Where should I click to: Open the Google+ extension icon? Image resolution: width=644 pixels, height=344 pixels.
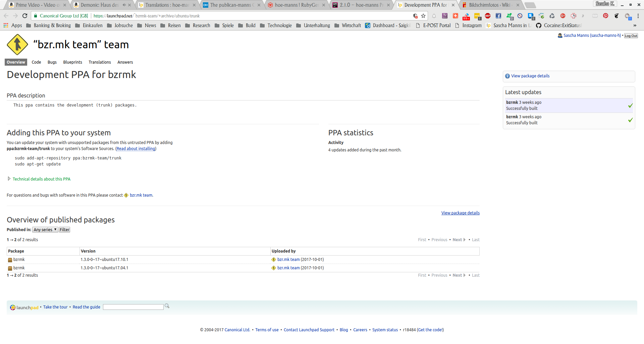pos(563,16)
